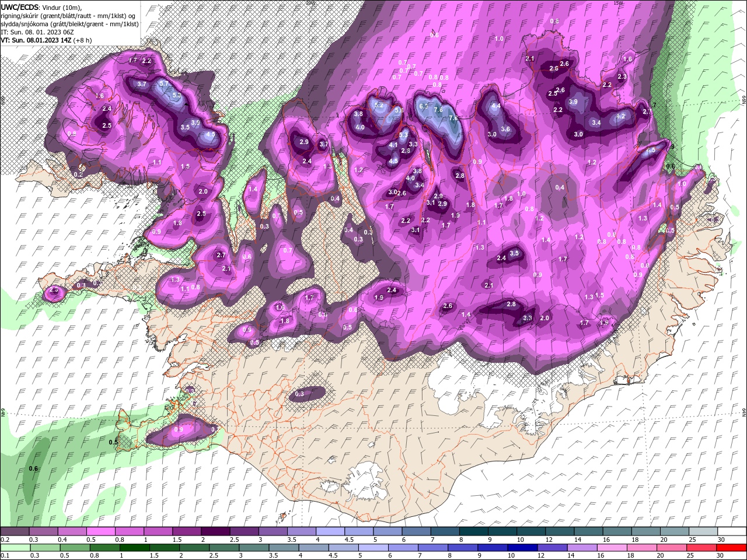Image resolution: width=747 pixels, height=560 pixels.
Task: Click the UWC/ECDS title text
Action: pyautogui.click(x=20, y=6)
